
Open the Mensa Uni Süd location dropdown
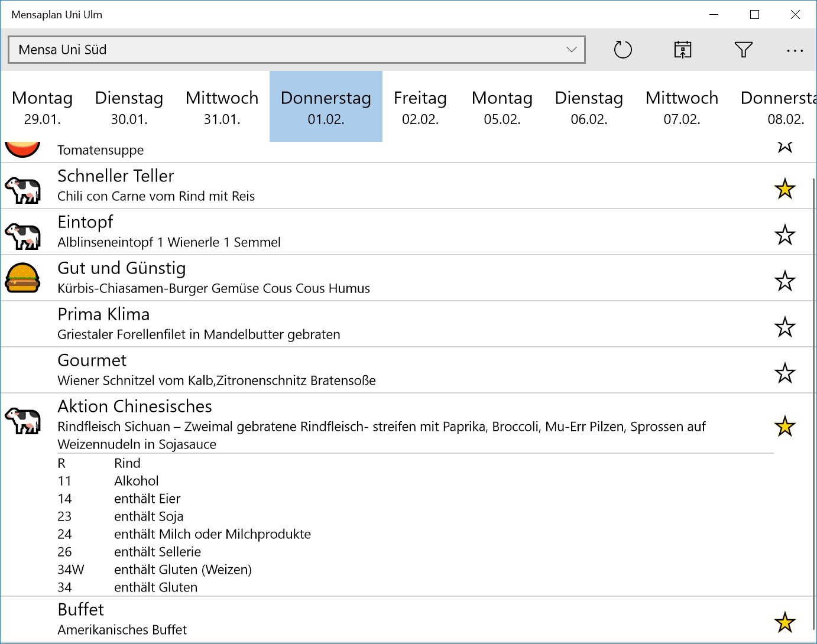[297, 50]
